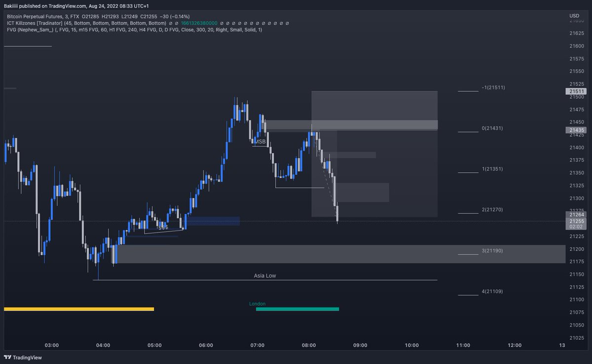
Task: Click the 21435 price tag on axis
Action: (x=575, y=130)
